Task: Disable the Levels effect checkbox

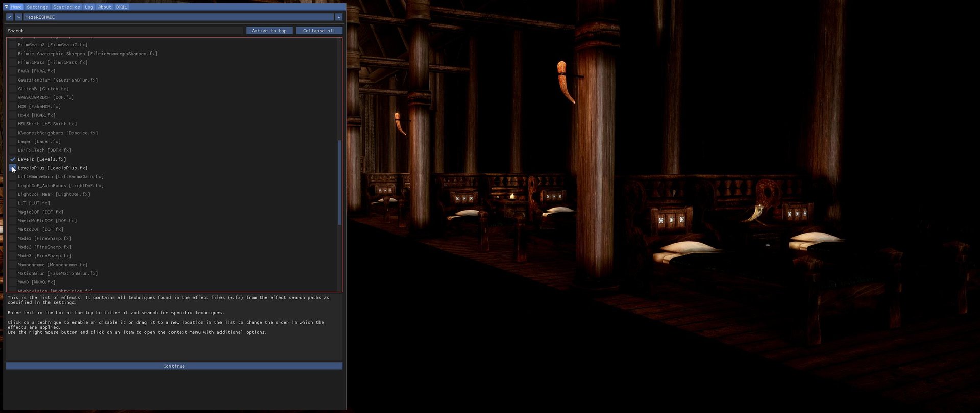Action: pos(13,159)
